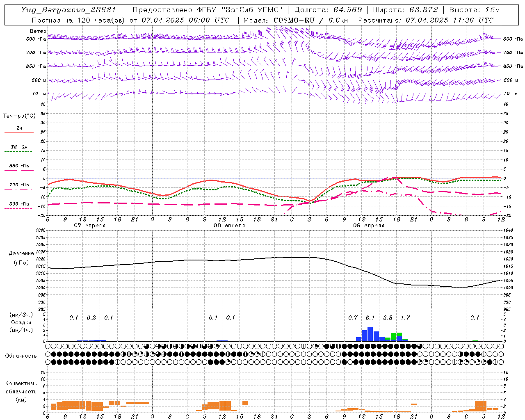The image size is (525, 420).
Task: Click the latitude value 63.872
Action: (x=423, y=10)
